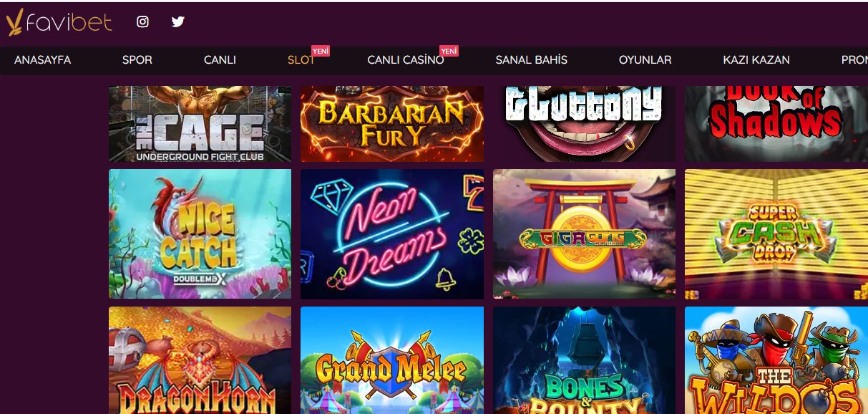Open the Grand Melee game thumbnail
Image resolution: width=868 pixels, height=414 pixels.
pyautogui.click(x=392, y=360)
